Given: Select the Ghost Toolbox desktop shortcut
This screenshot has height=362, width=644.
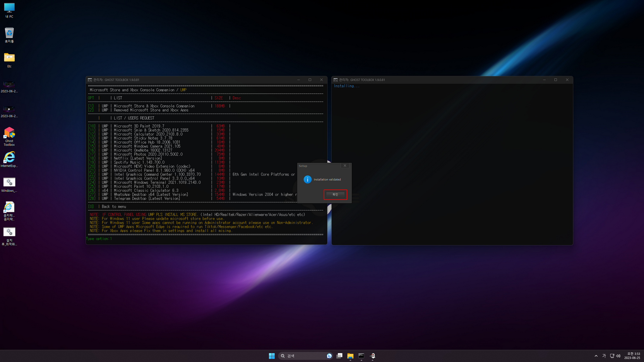Looking at the screenshot, I should (x=9, y=137).
